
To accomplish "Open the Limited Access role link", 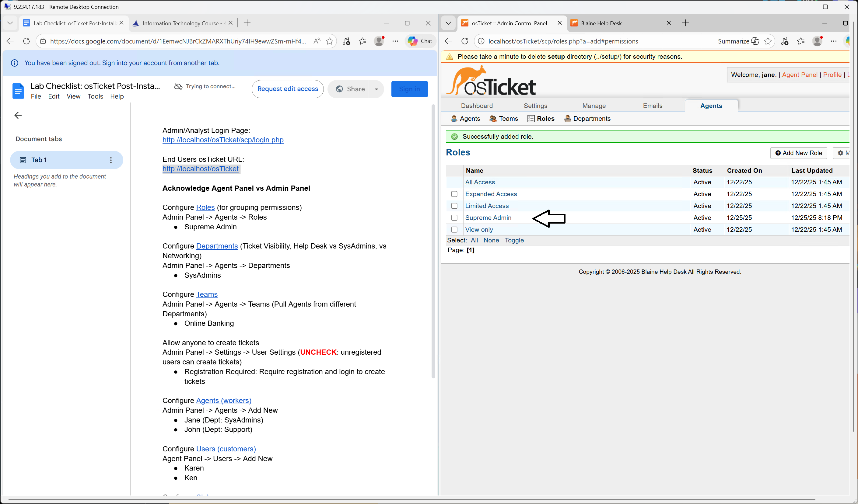I will [487, 206].
